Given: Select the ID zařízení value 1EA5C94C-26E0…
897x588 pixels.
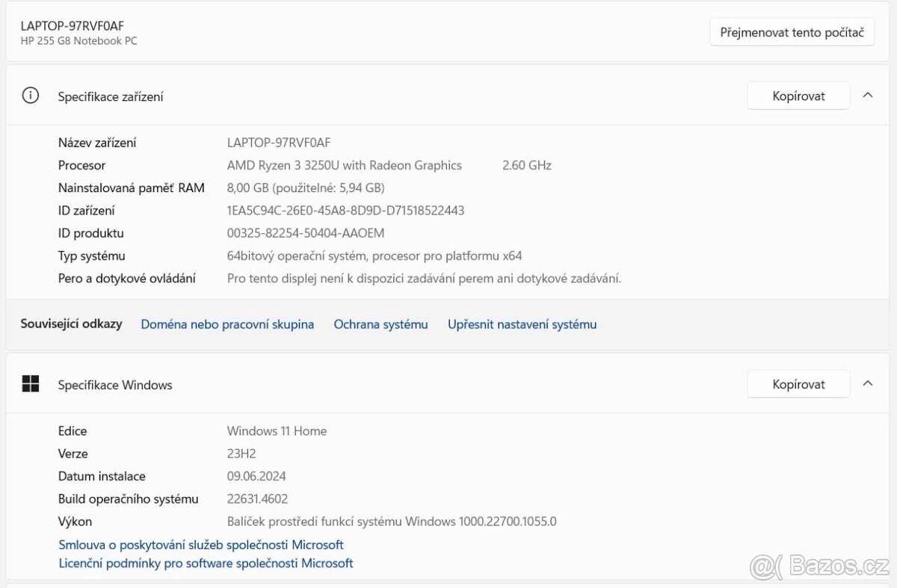Looking at the screenshot, I should [x=345, y=211].
